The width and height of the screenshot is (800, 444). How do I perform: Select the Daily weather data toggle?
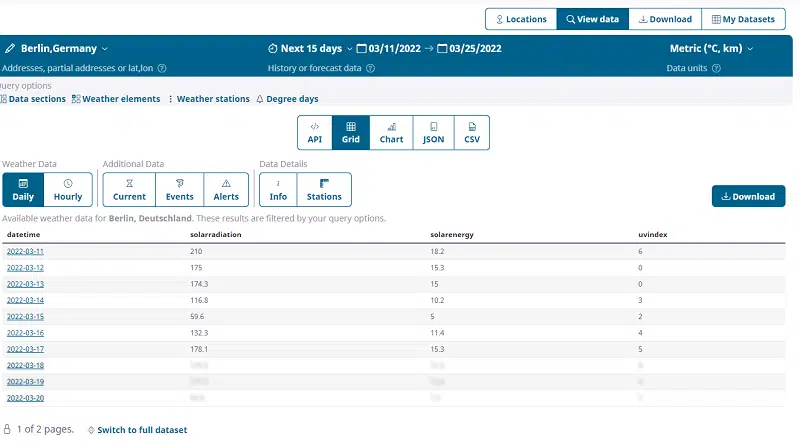(x=23, y=189)
